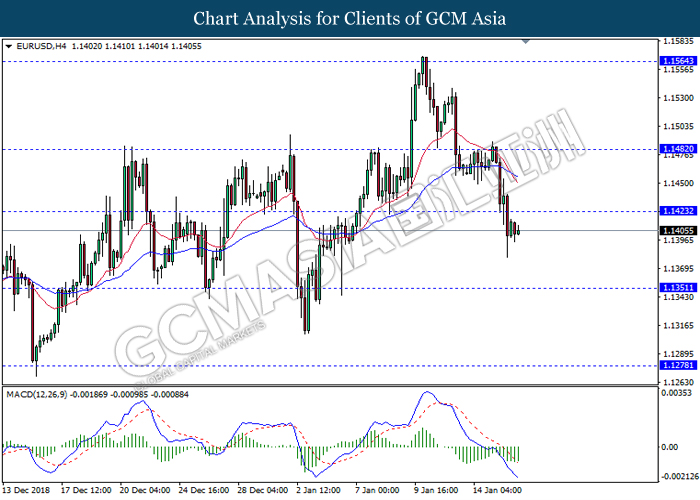Select the 1.13511 price level label
Image resolution: width=700 pixels, height=500 pixels.
pos(678,288)
